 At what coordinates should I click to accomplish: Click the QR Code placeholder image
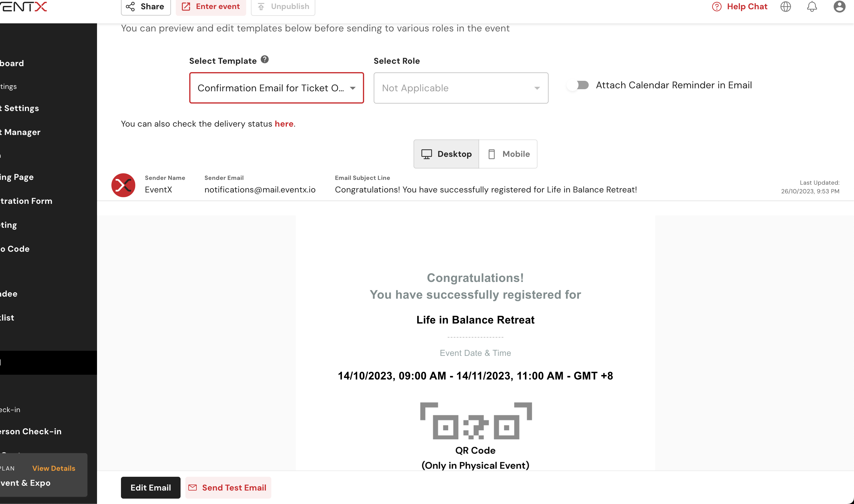[476, 421]
